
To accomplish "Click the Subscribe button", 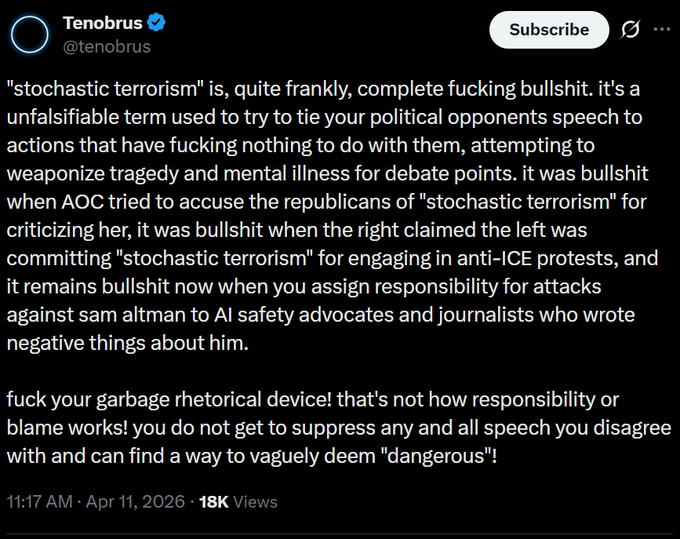I will tap(549, 30).
